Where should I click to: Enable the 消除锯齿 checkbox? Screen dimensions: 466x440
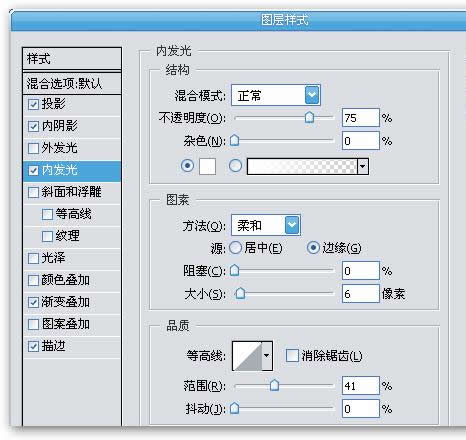click(x=292, y=355)
